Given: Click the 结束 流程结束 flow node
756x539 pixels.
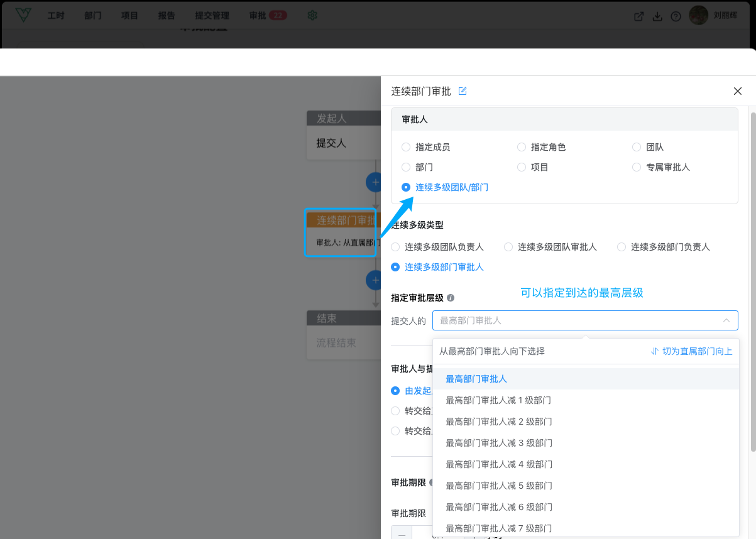Looking at the screenshot, I should pos(343,335).
